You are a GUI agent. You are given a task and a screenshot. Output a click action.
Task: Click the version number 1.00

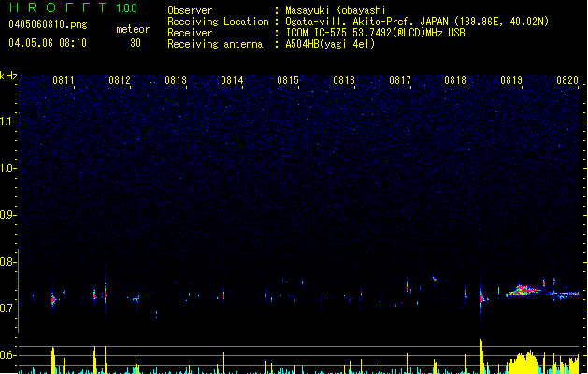[x=126, y=7]
